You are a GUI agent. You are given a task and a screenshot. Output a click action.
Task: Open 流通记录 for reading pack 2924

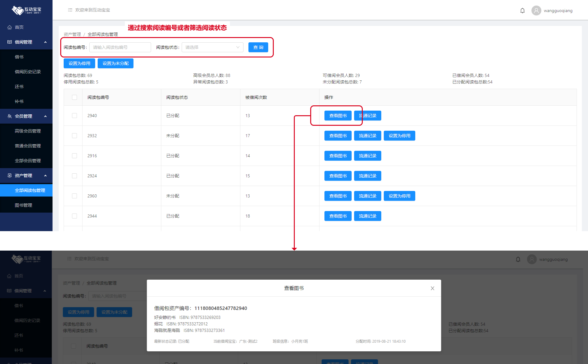pos(368,176)
